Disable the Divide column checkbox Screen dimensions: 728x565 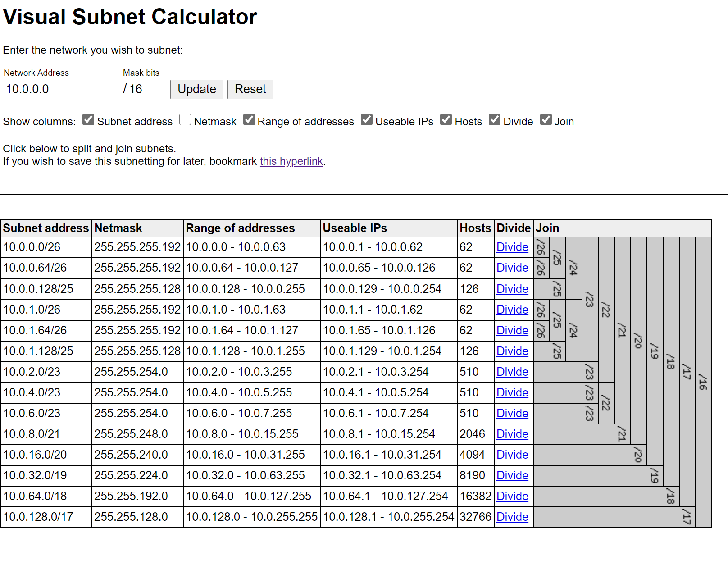495,120
